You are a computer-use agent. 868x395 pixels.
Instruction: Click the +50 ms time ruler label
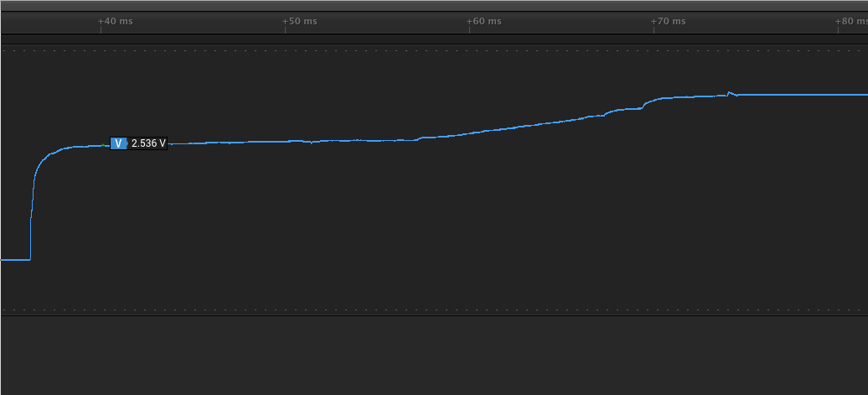coord(299,21)
